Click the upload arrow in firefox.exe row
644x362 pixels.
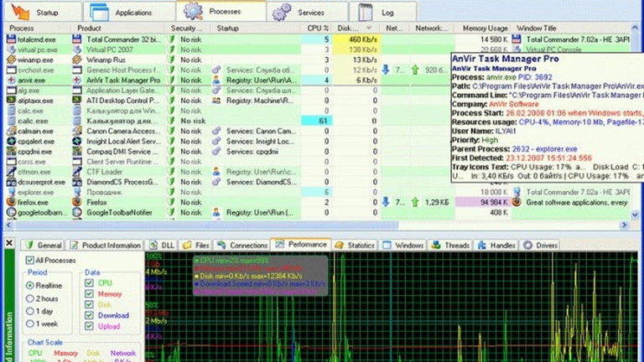(x=415, y=202)
